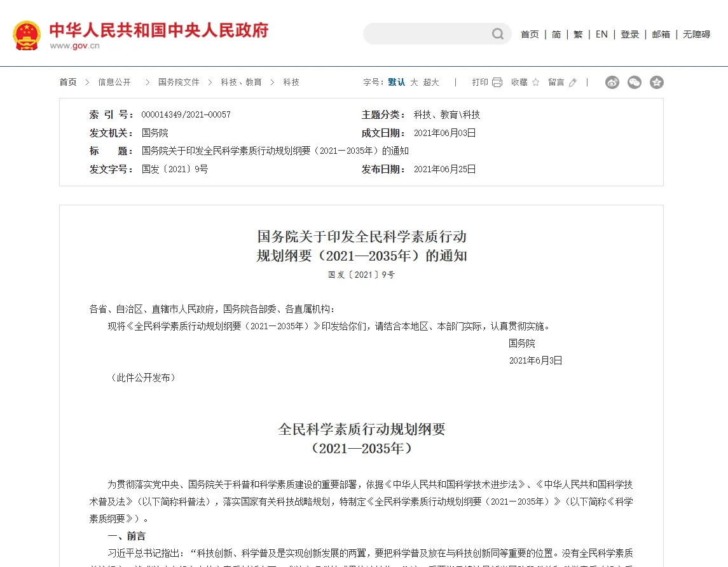
Task: Go to 国务院文件 breadcrumb
Action: (179, 83)
